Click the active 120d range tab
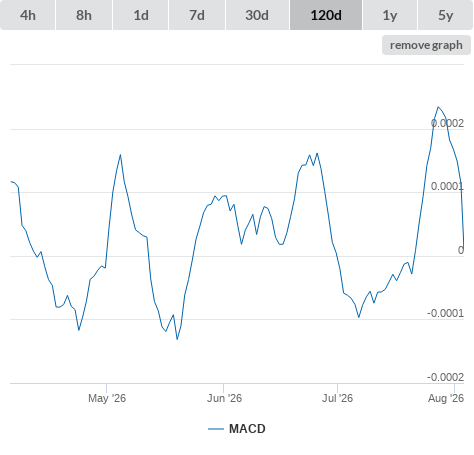 click(326, 15)
